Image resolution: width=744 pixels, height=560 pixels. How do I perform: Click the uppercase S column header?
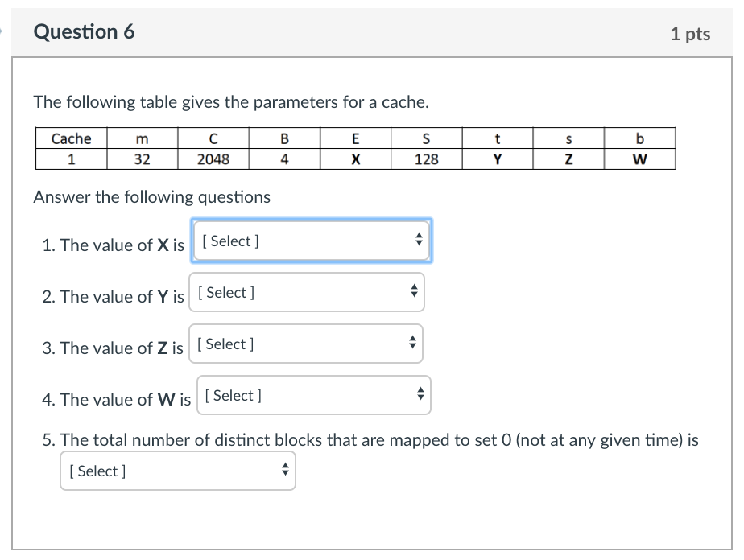(426, 138)
